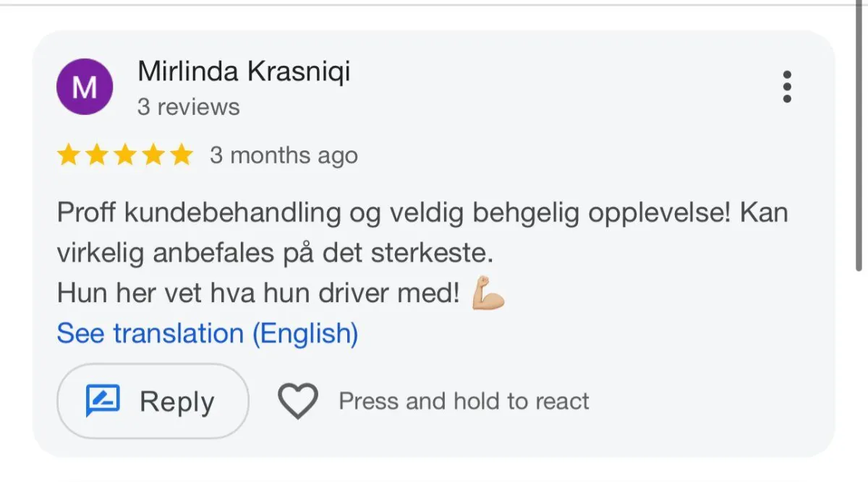This screenshot has width=868, height=482.
Task: Click the reply speech-bubble icon
Action: coord(103,400)
